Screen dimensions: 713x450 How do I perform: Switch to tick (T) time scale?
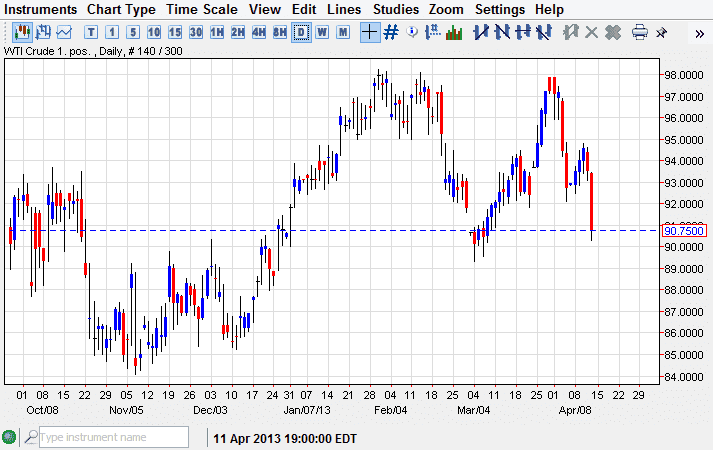(91, 32)
